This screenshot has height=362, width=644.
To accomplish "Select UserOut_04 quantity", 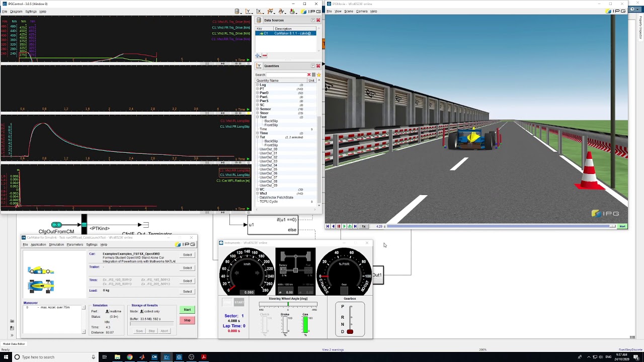I will 268,165.
